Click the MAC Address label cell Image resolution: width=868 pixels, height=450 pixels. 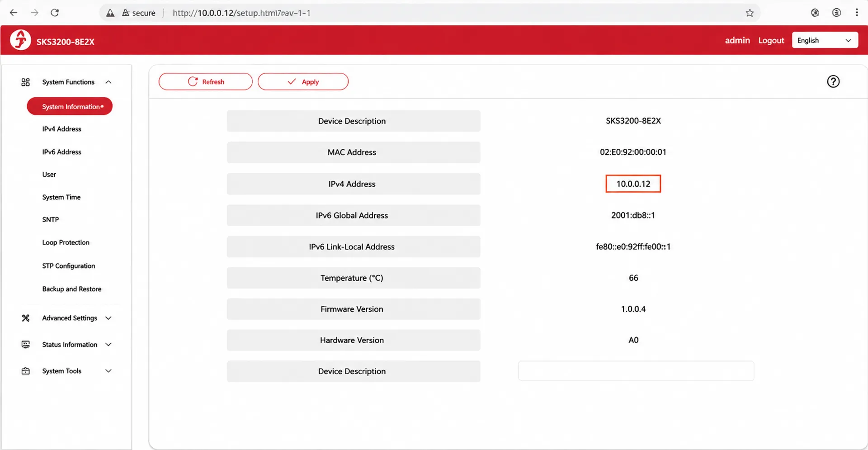[354, 152]
